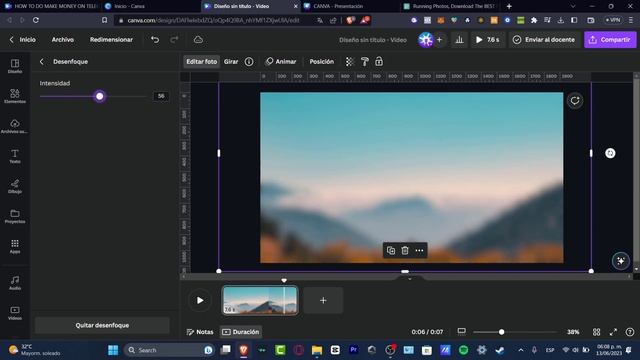Open the Dibujo drawing tool
This screenshot has height=360, width=640.
pos(15,186)
